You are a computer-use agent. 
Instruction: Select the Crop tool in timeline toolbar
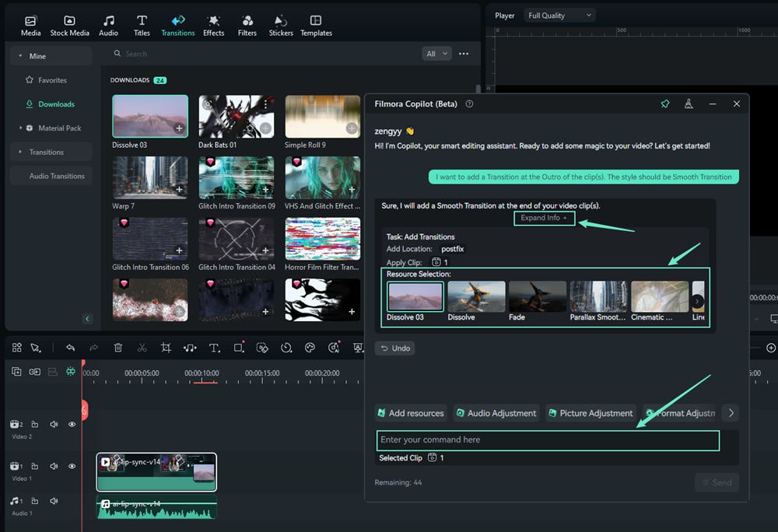(x=166, y=348)
